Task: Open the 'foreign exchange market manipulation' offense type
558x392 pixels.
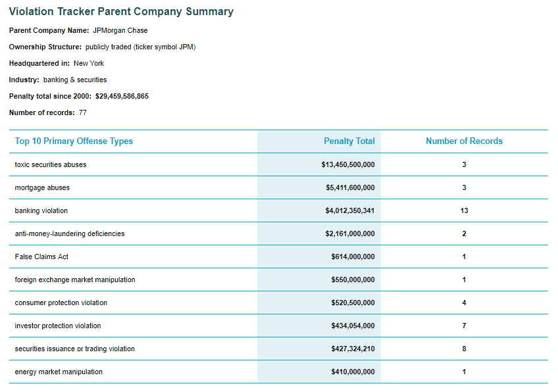Action: tap(75, 280)
